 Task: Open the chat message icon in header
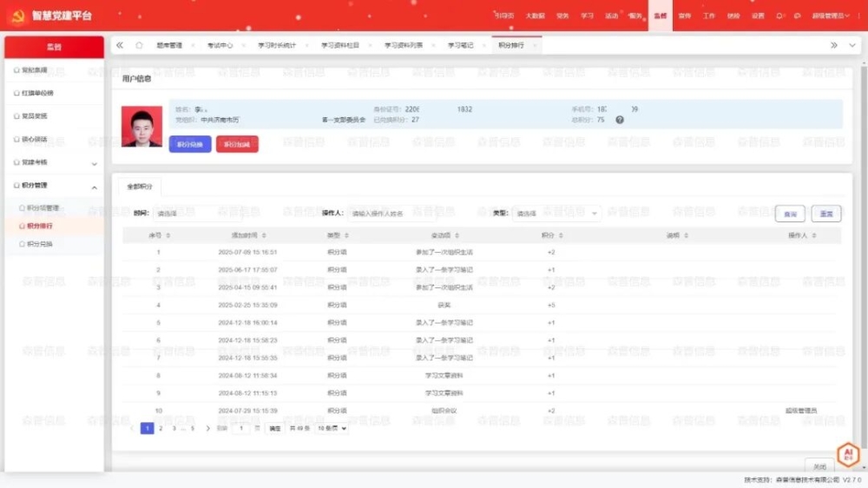[x=797, y=16]
